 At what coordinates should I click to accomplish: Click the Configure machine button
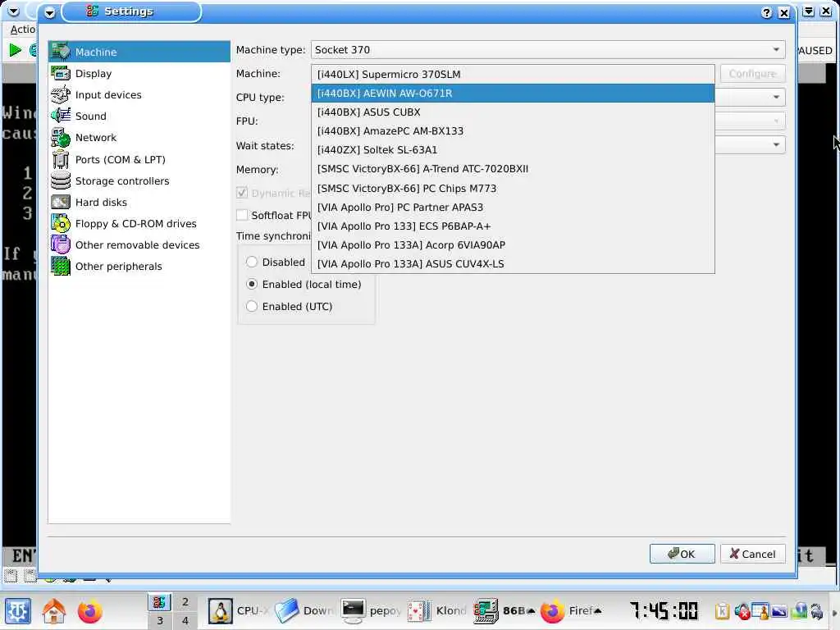753,73
